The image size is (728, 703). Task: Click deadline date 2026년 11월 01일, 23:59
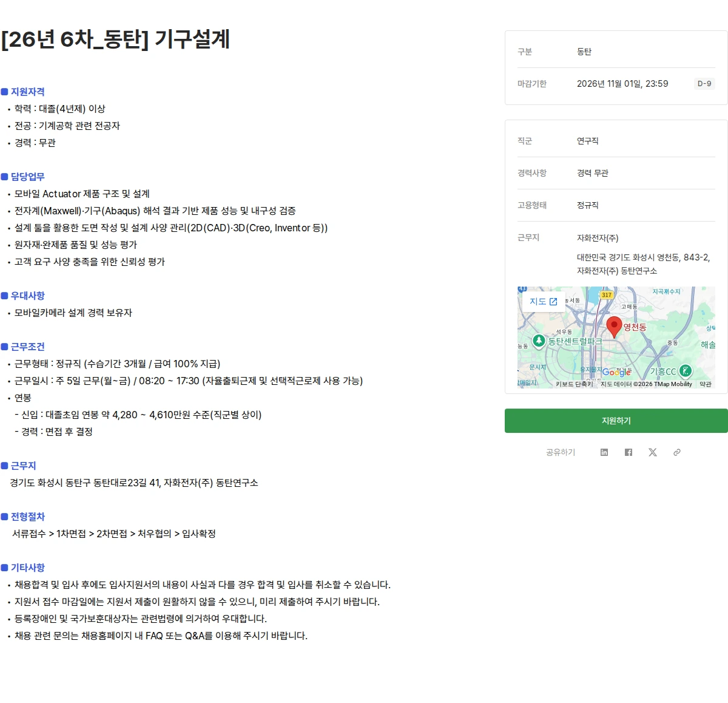point(622,84)
